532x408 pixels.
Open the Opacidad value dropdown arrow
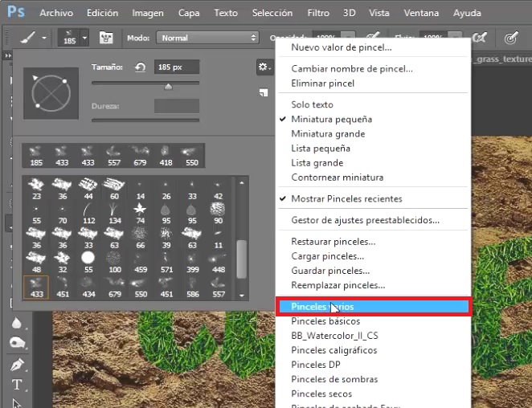click(348, 35)
